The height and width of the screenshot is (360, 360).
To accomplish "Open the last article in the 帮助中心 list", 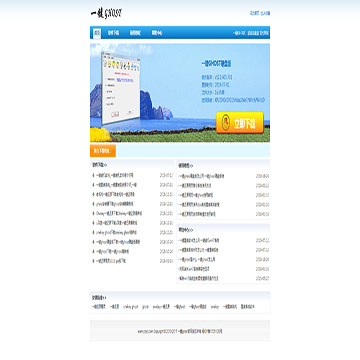I will pos(199,278).
